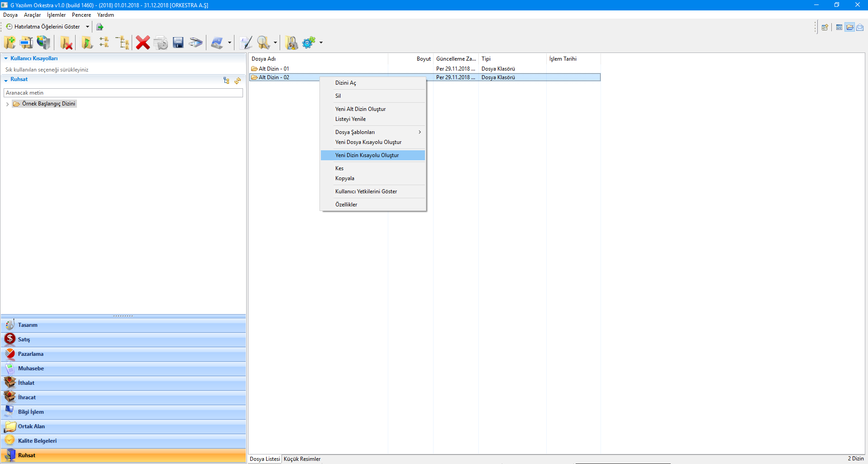The width and height of the screenshot is (868, 464).
Task: Expand the Örnek Başlangıç Dizini tree node
Action: tap(7, 104)
